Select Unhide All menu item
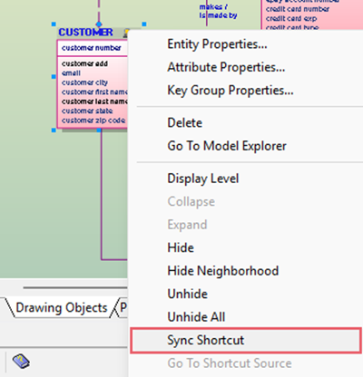The height and width of the screenshot is (377, 363). coord(196,317)
